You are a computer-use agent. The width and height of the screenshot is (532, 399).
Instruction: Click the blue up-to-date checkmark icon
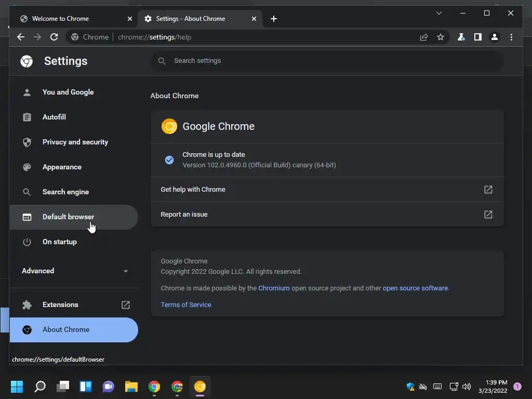tap(169, 160)
